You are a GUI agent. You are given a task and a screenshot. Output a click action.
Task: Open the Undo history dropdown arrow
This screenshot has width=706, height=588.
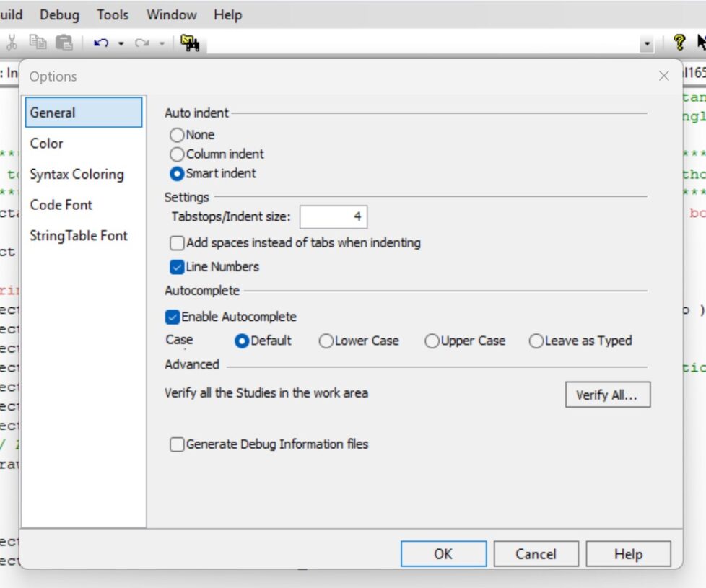tap(121, 44)
